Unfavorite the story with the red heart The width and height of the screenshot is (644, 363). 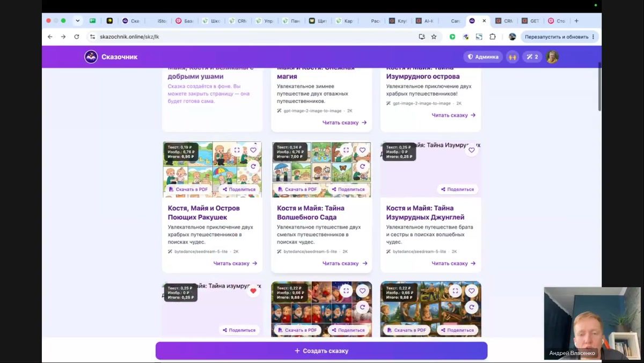(x=253, y=291)
